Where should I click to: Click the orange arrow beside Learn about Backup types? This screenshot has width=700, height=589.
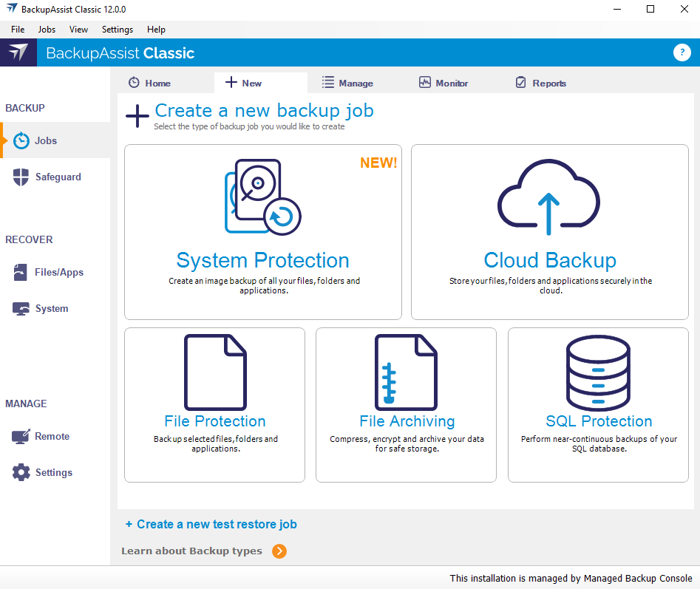point(279,551)
